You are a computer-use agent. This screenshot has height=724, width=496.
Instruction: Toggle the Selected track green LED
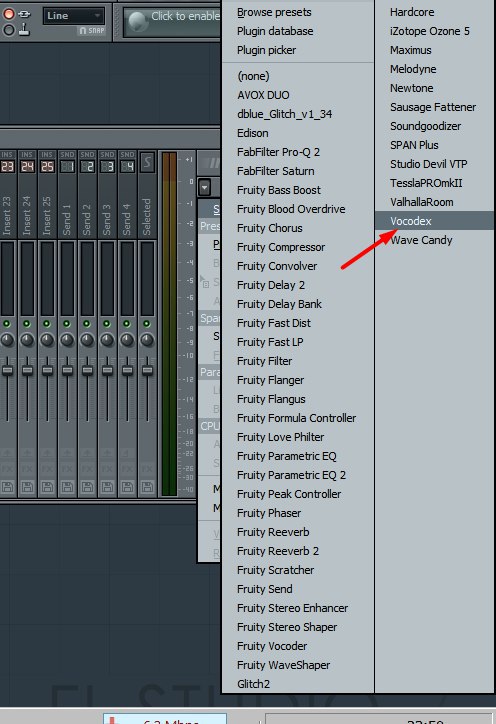[147, 324]
